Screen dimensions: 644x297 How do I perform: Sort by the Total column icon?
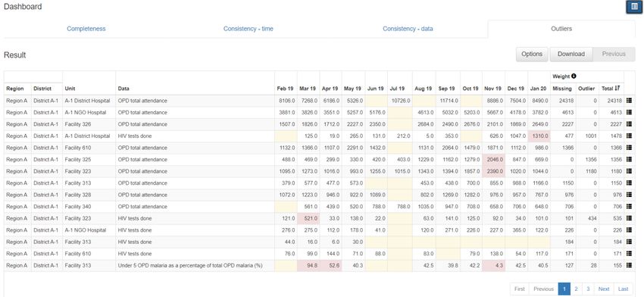click(x=617, y=89)
